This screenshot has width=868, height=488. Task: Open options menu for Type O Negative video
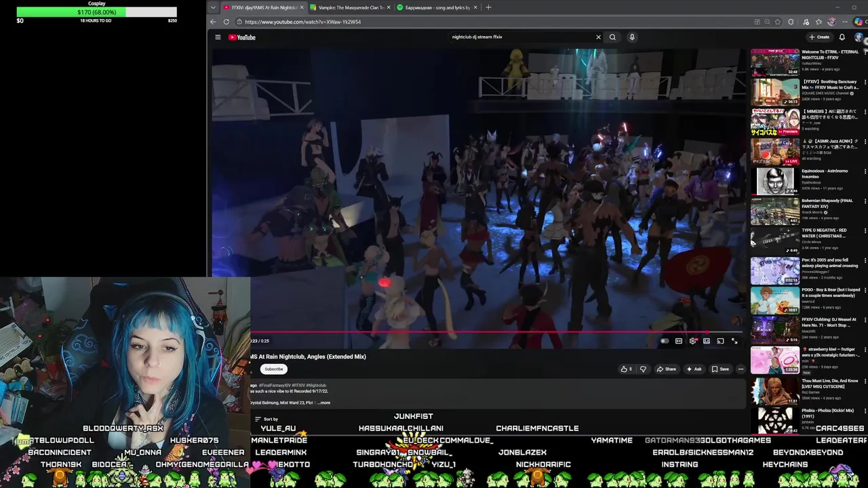pyautogui.click(x=865, y=231)
